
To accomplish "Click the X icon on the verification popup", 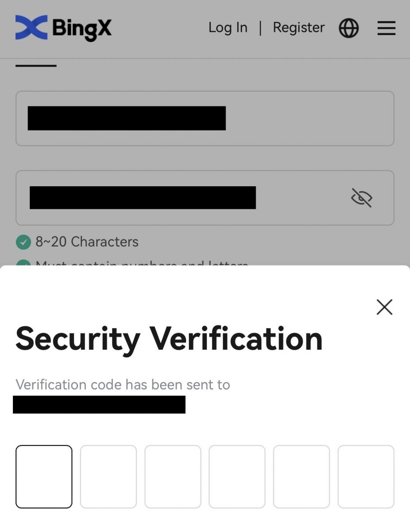I will click(384, 307).
